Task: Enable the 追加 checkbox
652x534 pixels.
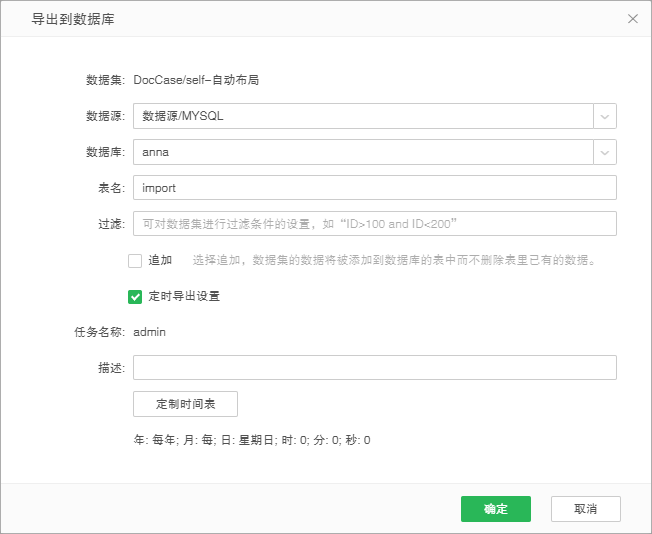Action: point(135,261)
